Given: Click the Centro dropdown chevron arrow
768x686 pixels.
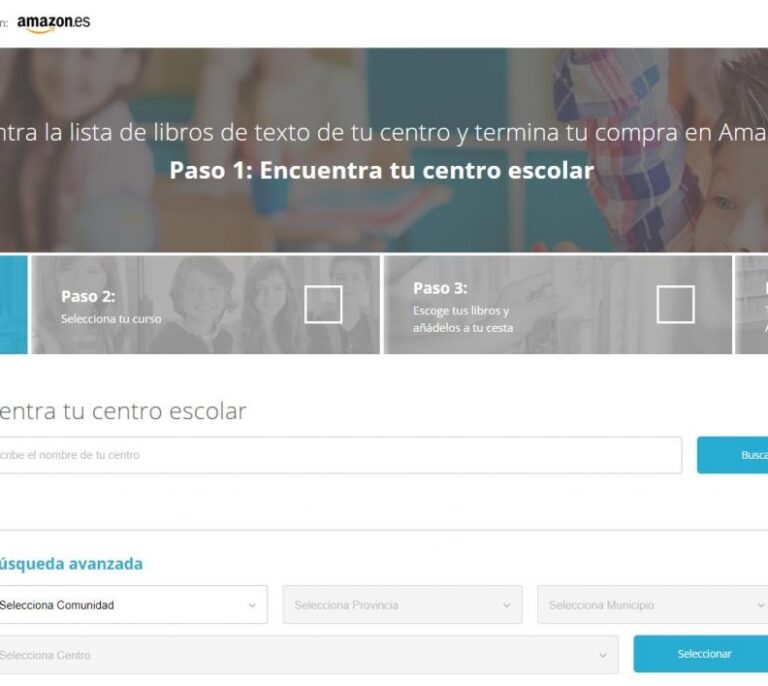Looking at the screenshot, I should [x=603, y=655].
